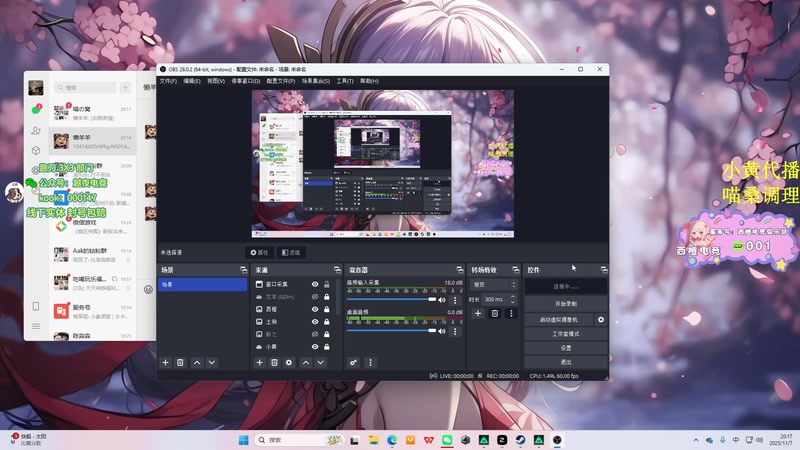Enable Studio Mode in Controls

(566, 334)
